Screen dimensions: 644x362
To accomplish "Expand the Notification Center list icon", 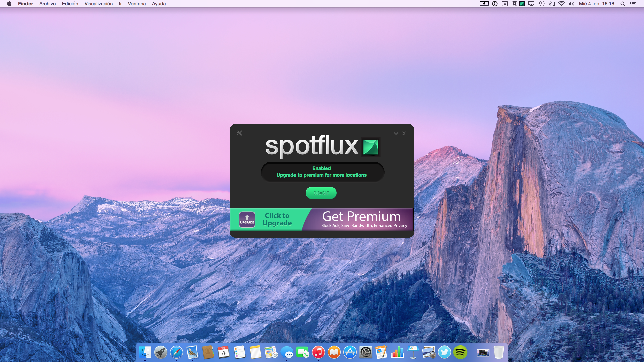I will click(x=633, y=4).
